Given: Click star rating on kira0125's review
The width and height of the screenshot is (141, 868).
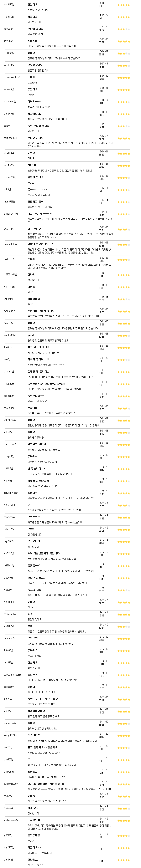Looking at the screenshot, I should point(123,5).
